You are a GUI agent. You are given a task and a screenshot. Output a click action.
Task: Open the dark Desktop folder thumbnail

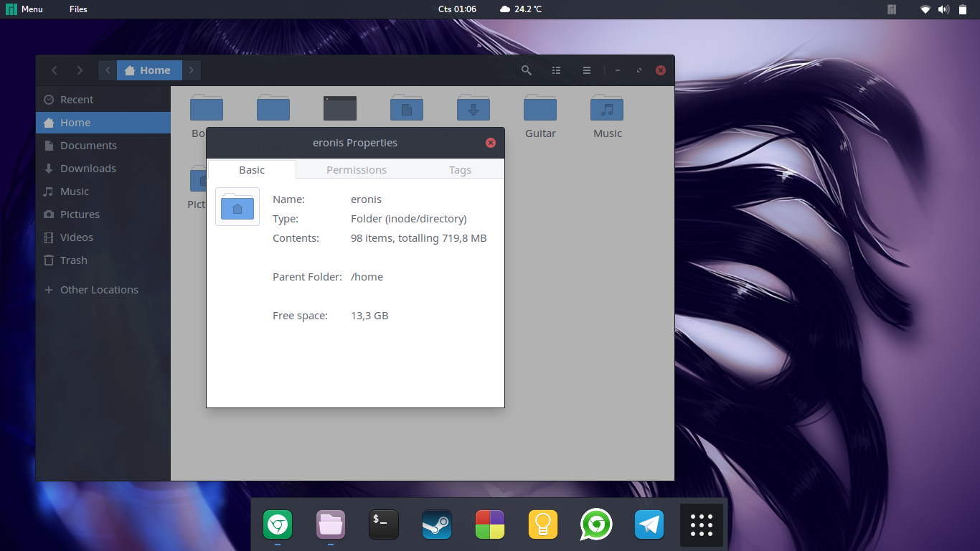340,108
